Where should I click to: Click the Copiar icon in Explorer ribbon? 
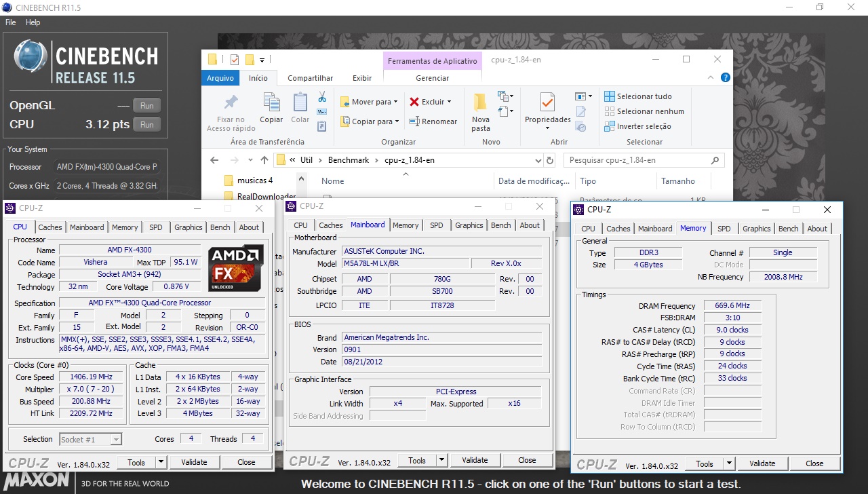pos(271,108)
